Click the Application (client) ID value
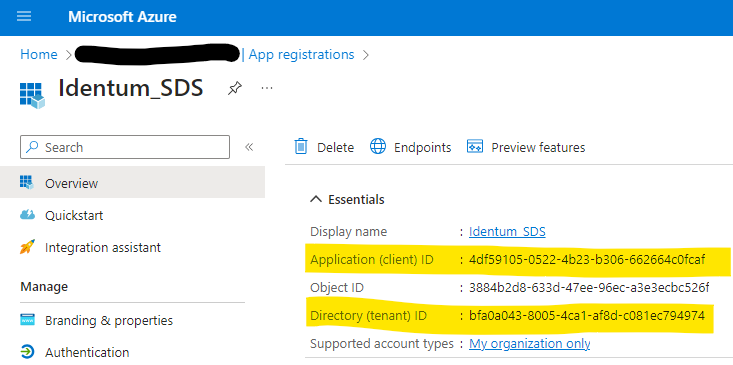 pos(587,260)
